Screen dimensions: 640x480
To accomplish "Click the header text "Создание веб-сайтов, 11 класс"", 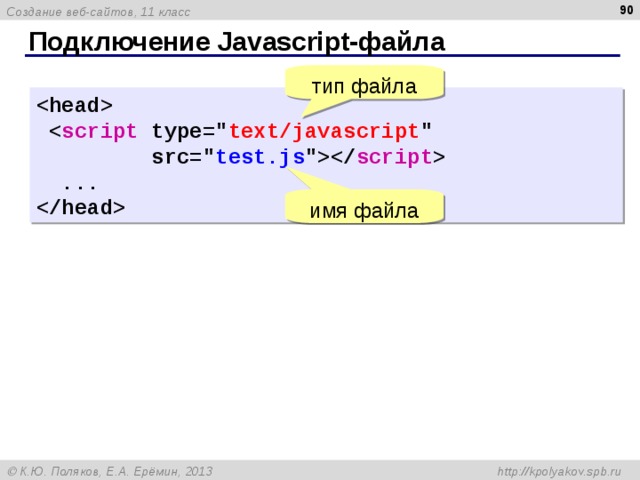I will pyautogui.click(x=98, y=12).
